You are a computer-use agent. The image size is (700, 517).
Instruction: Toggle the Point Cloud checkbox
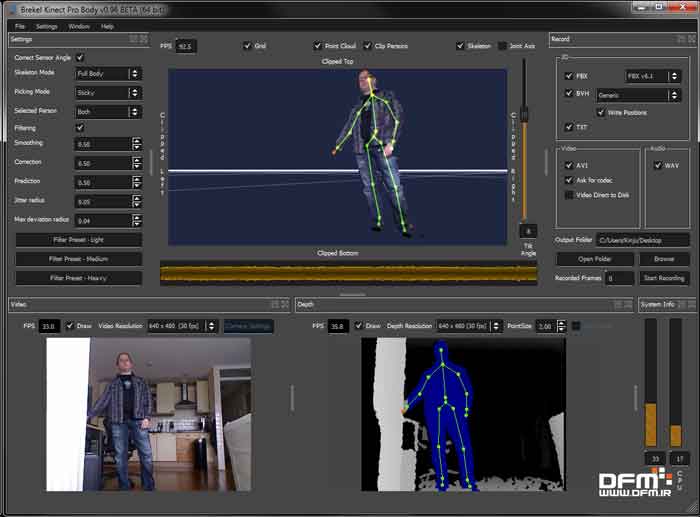[317, 46]
